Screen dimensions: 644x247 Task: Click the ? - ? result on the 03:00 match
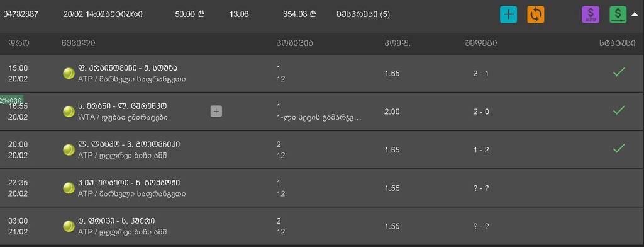click(x=481, y=226)
